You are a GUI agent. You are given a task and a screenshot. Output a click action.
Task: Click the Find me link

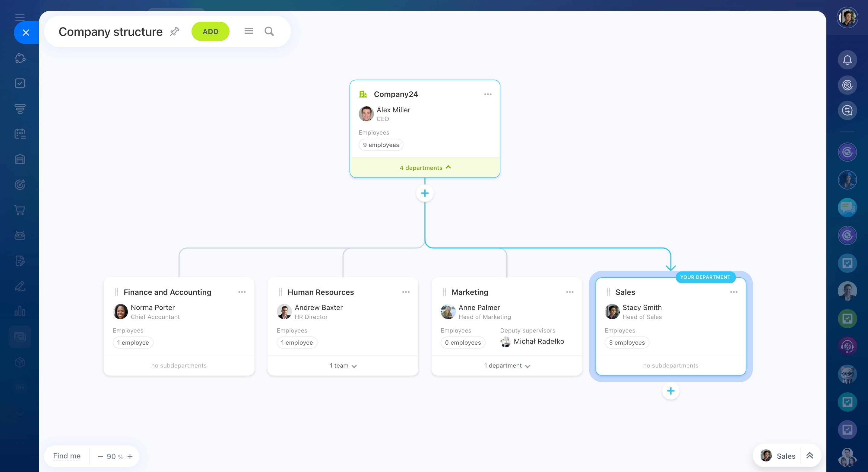[x=67, y=456]
